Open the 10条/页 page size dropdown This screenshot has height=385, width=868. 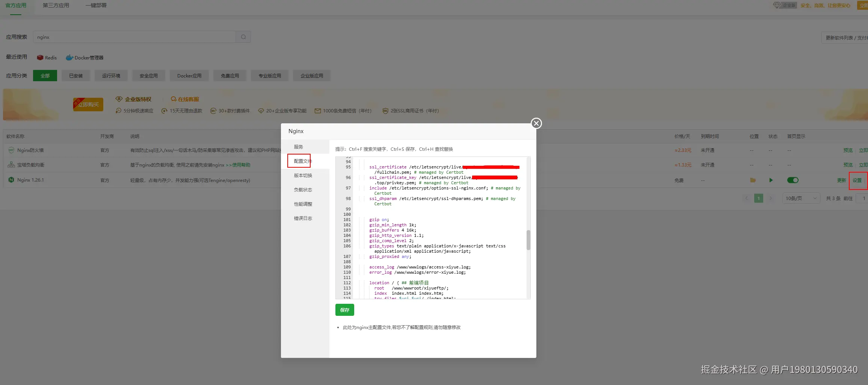click(x=801, y=198)
